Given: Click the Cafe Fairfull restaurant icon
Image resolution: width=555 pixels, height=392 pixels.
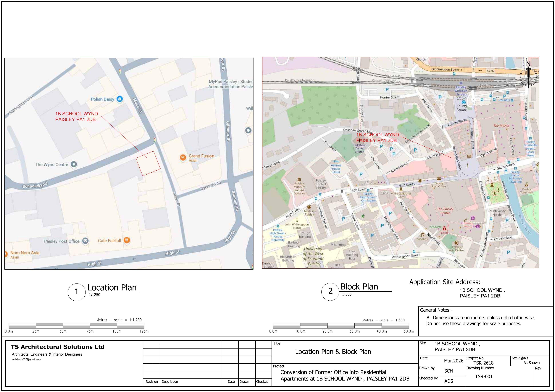Looking at the screenshot, I should coord(127,240).
